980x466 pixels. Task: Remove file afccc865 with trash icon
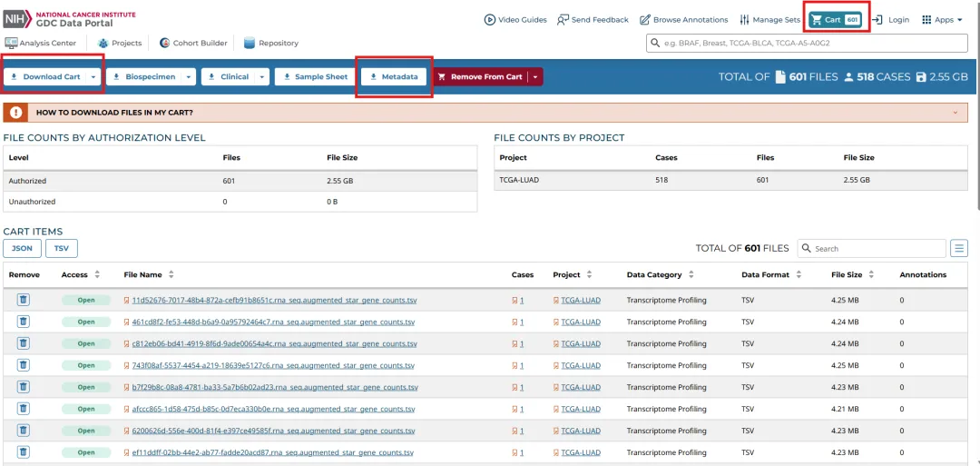23,409
